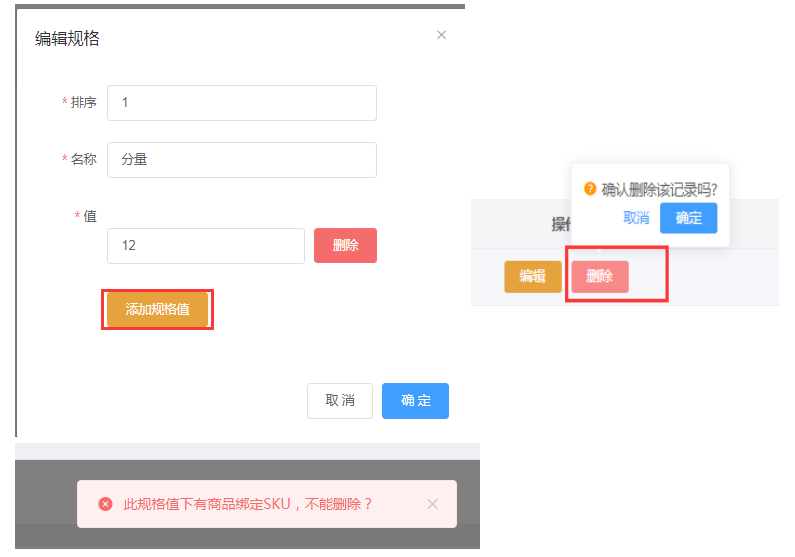The height and width of the screenshot is (557, 795).
Task: Choose 取消 in the delete confirmation popup
Action: point(636,218)
